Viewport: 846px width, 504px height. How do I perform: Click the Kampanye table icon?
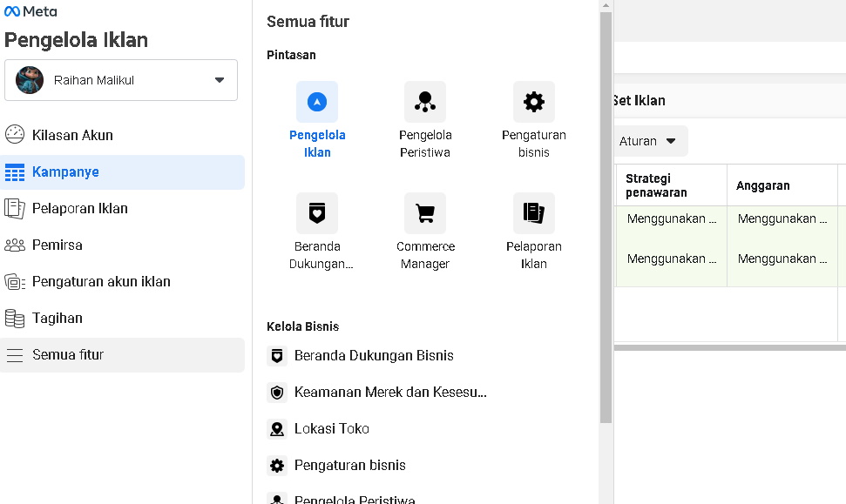[15, 172]
